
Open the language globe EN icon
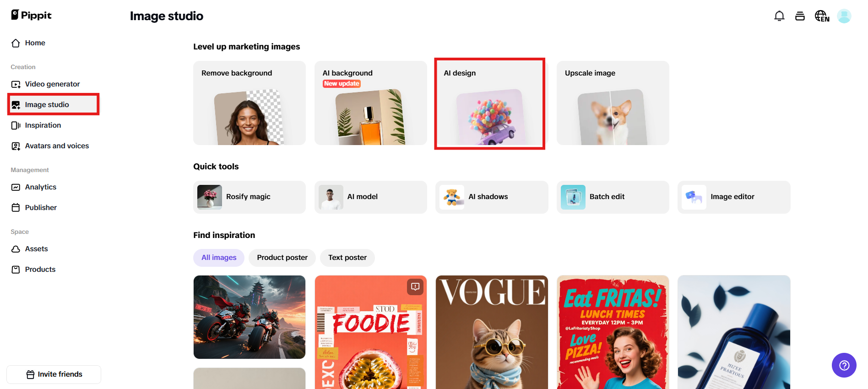tap(822, 16)
